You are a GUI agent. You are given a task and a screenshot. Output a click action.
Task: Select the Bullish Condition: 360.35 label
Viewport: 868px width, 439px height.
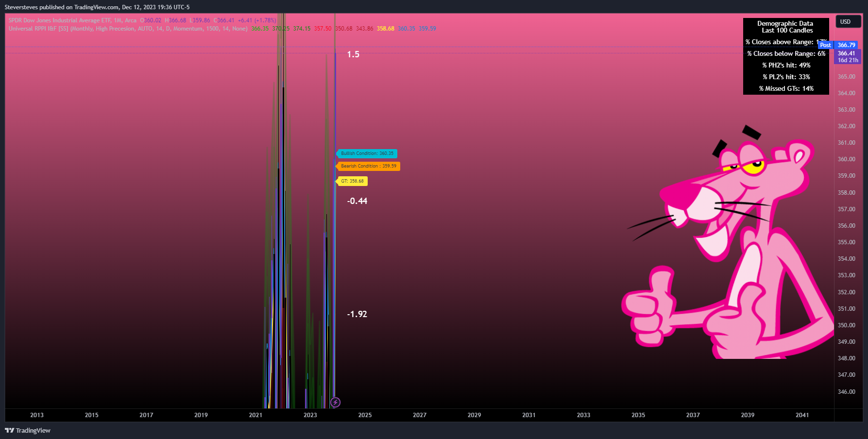(367, 153)
